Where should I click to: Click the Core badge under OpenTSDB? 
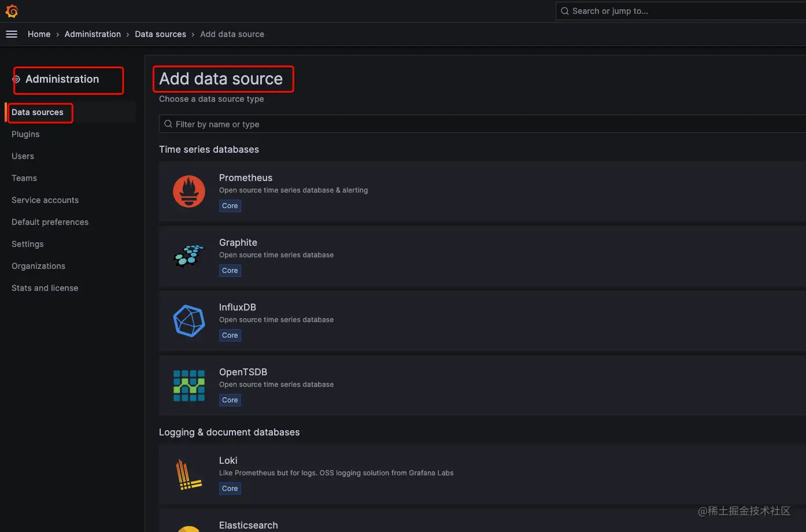pos(230,400)
